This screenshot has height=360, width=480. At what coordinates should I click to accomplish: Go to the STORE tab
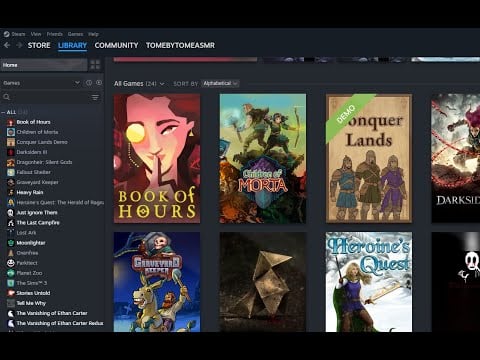tap(39, 45)
